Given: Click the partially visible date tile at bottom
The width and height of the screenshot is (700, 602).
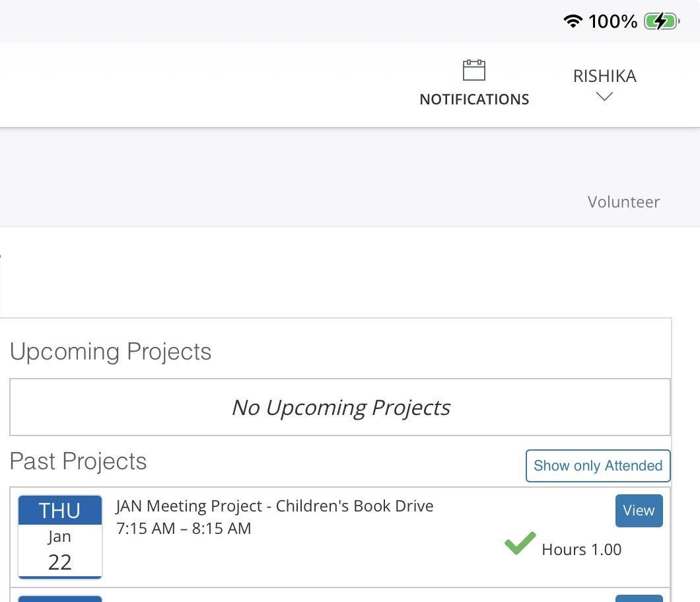Looking at the screenshot, I should [60, 598].
